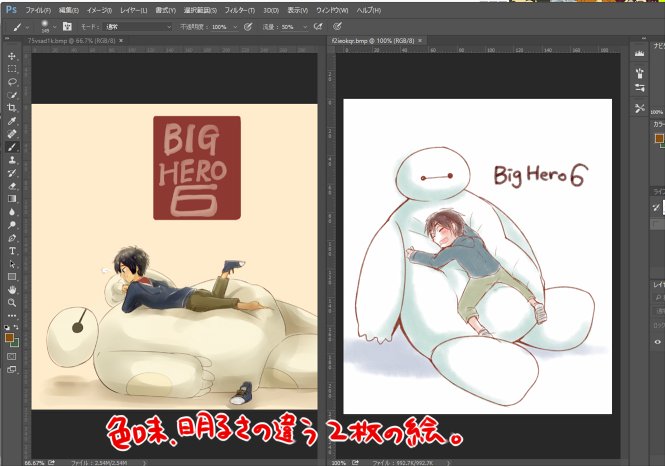This screenshot has height=466, width=665.
Task: Toggle pressure for size
Action: [337, 27]
